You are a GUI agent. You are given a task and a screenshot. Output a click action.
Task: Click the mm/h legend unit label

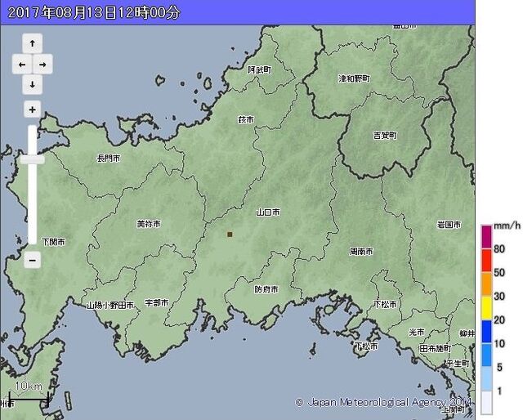point(507,226)
